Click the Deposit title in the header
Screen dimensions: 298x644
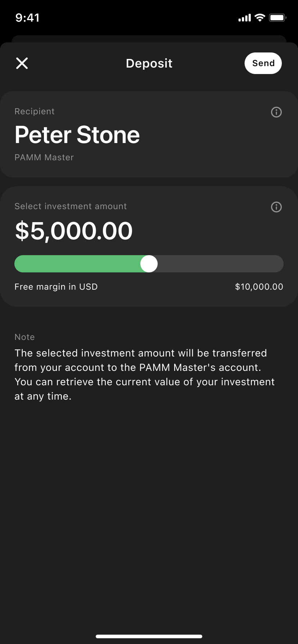coord(149,63)
